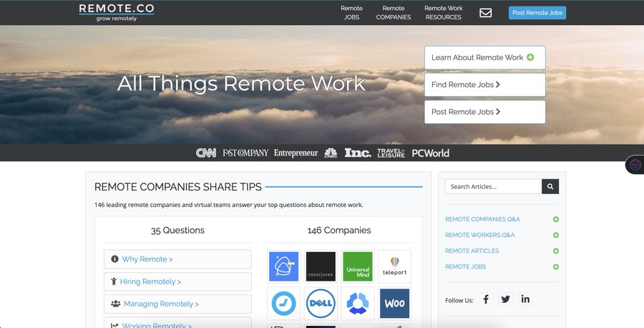
Task: Click the Remote Articles sidebar link
Action: tap(472, 251)
